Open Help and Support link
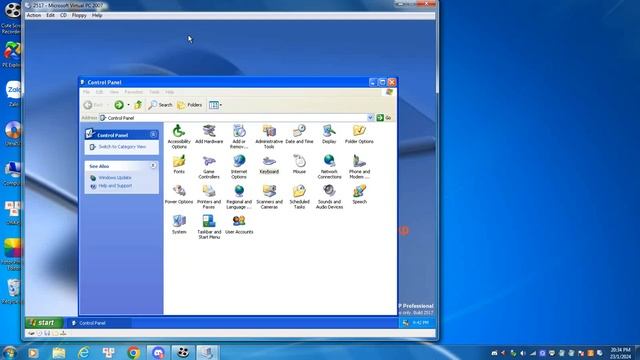The width and height of the screenshot is (640, 360). point(115,186)
